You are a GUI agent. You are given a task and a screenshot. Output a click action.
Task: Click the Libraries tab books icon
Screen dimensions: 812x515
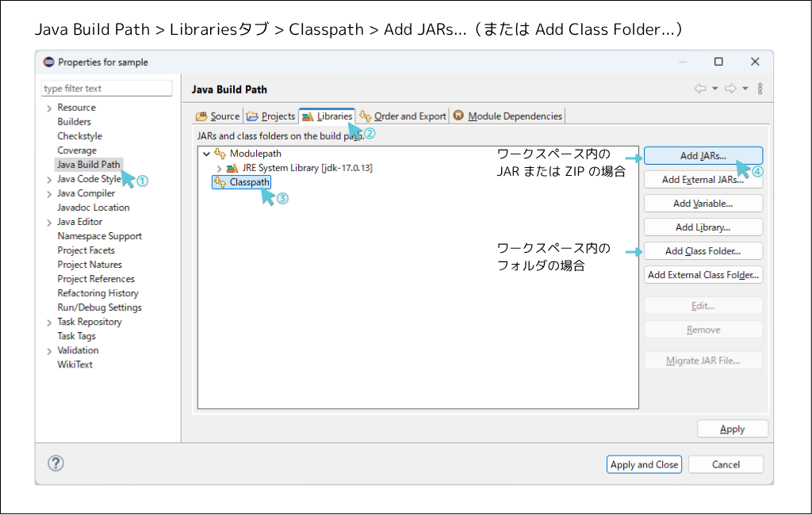pyautogui.click(x=308, y=116)
